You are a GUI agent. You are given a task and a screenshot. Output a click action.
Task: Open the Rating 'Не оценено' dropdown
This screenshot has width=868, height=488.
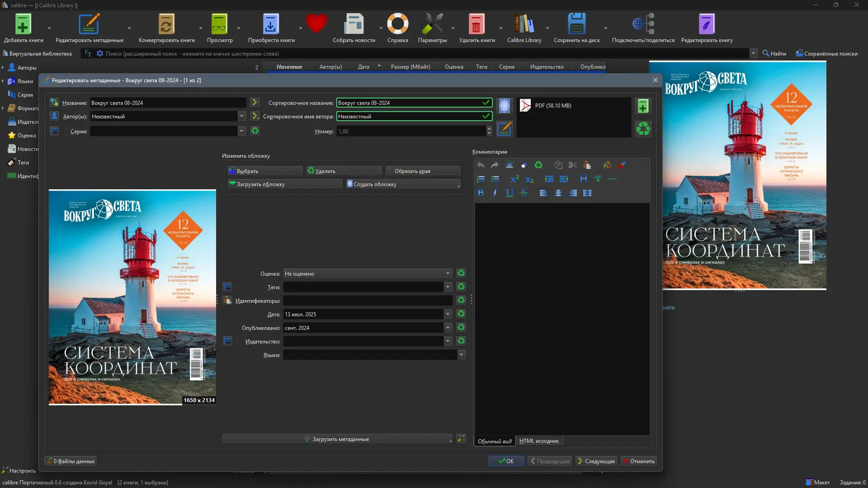coord(448,273)
